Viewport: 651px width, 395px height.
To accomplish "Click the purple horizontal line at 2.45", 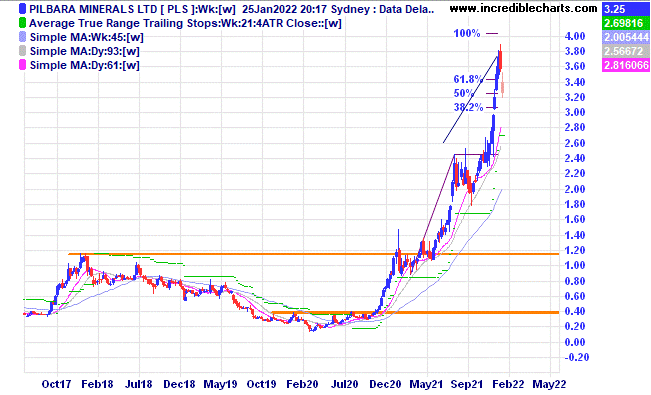I will tap(475, 155).
